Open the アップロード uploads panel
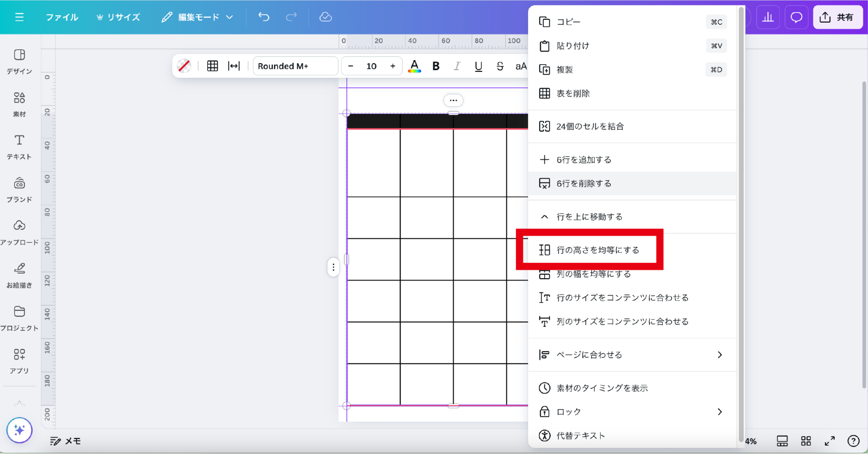The image size is (868, 456). pyautogui.click(x=19, y=232)
